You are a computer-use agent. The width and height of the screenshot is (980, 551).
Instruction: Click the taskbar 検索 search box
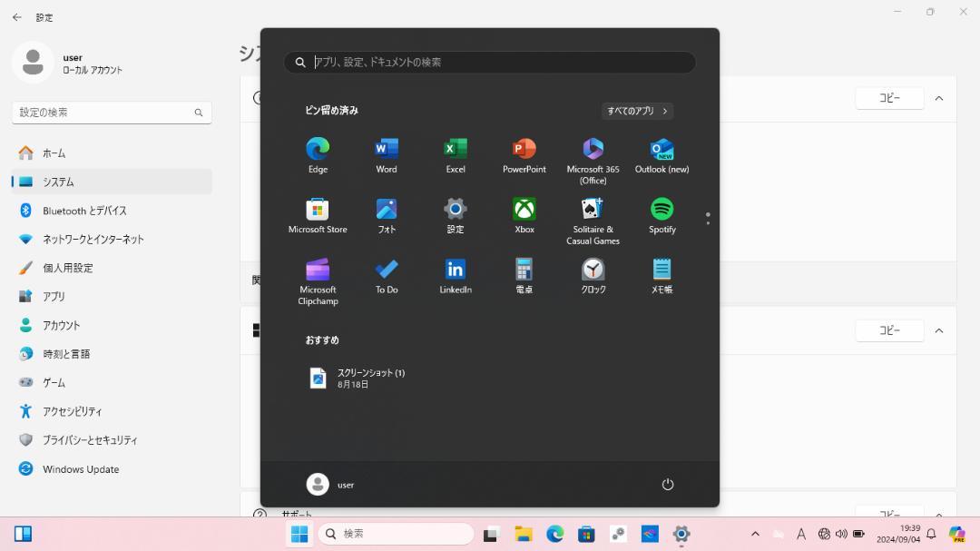(x=397, y=534)
